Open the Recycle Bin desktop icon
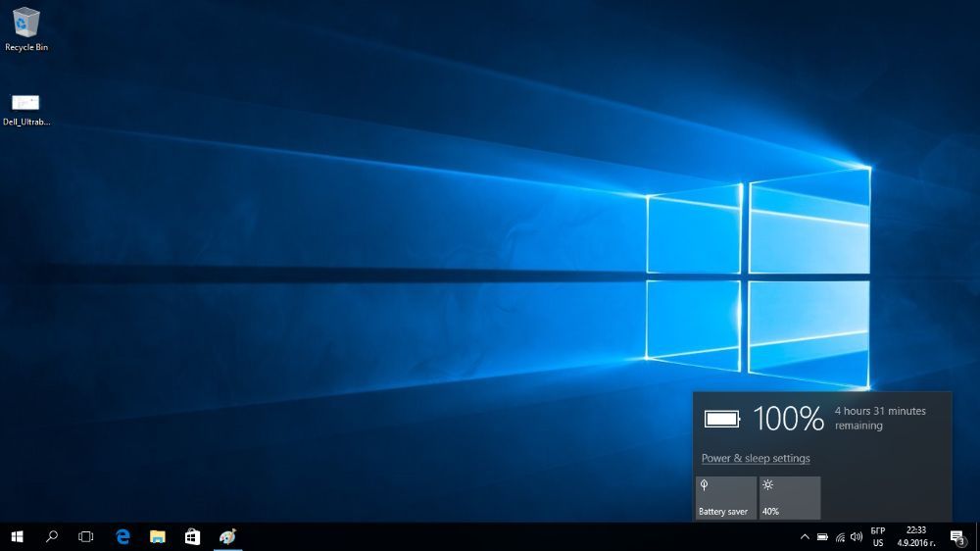This screenshot has width=980, height=551. pyautogui.click(x=26, y=28)
